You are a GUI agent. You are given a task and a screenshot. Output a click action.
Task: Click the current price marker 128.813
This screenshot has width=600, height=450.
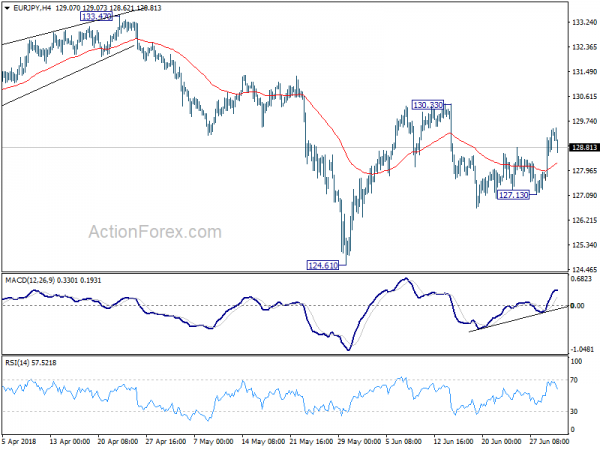(584, 148)
